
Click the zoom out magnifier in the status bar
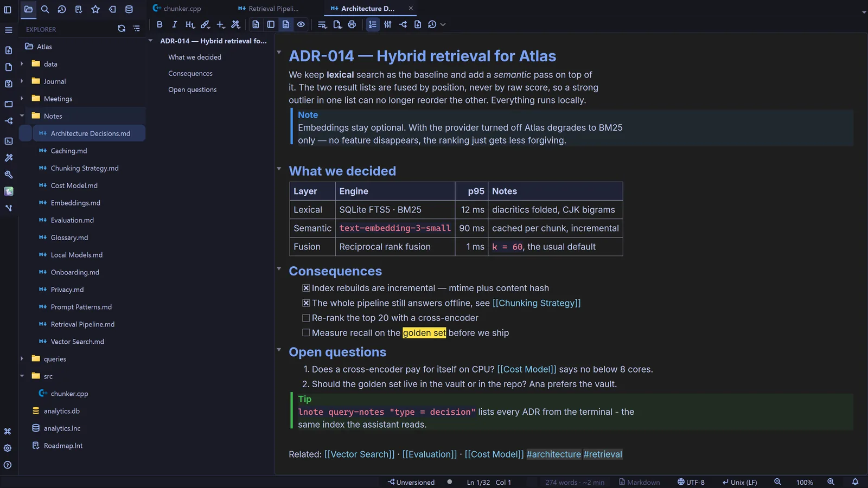tap(777, 482)
